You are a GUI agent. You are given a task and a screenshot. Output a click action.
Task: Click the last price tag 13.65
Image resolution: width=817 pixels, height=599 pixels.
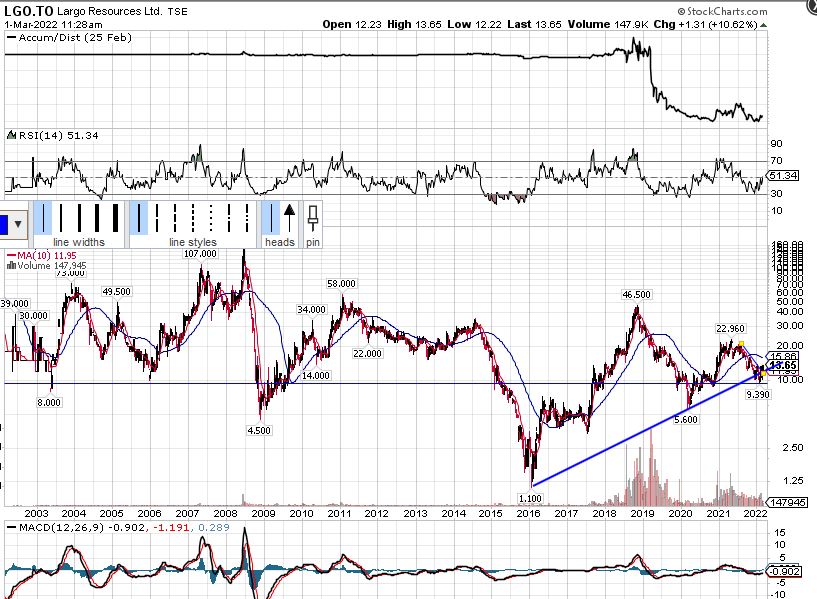783,365
